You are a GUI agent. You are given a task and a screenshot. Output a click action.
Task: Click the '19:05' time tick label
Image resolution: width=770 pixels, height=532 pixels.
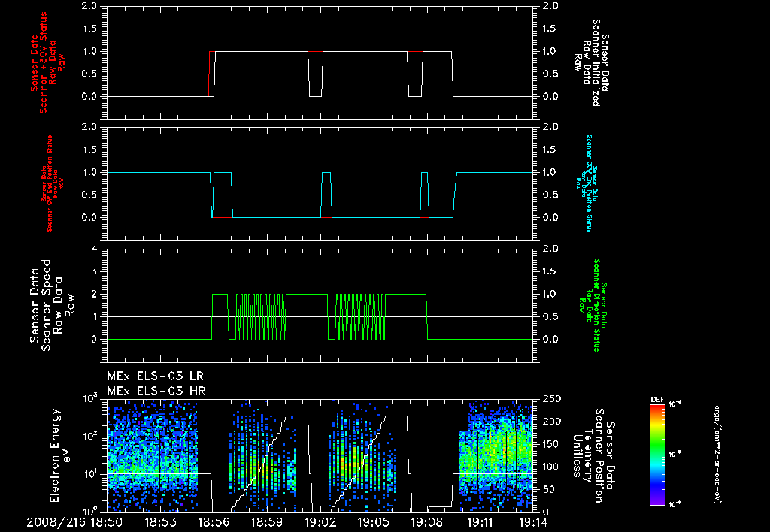(x=373, y=522)
